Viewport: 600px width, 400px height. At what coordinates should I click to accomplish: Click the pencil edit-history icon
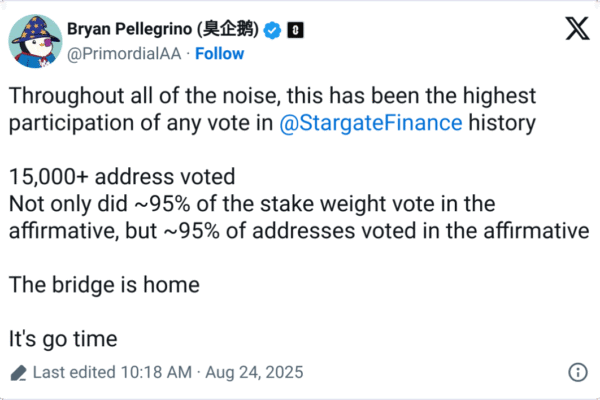click(x=17, y=373)
